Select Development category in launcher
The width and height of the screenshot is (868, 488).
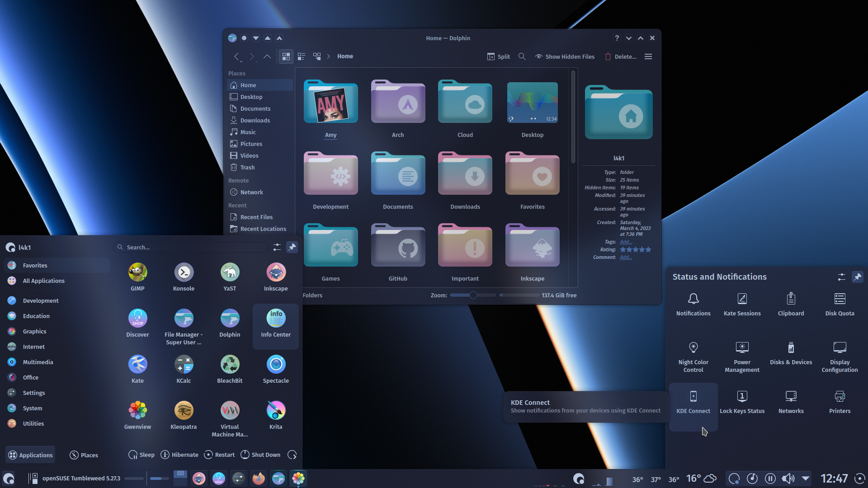[x=57, y=300]
